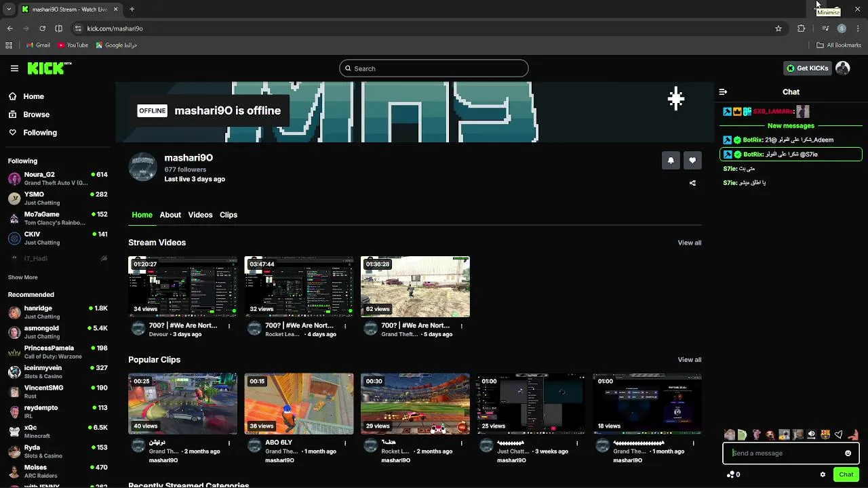Open the 01:36:28 stream video thumbnail
This screenshot has width=868, height=488.
point(415,286)
